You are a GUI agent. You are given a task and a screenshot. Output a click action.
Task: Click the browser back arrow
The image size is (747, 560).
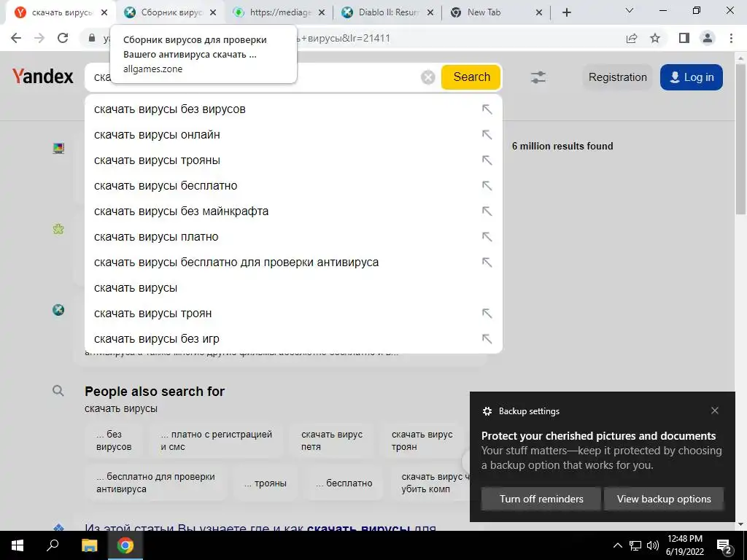[16, 38]
